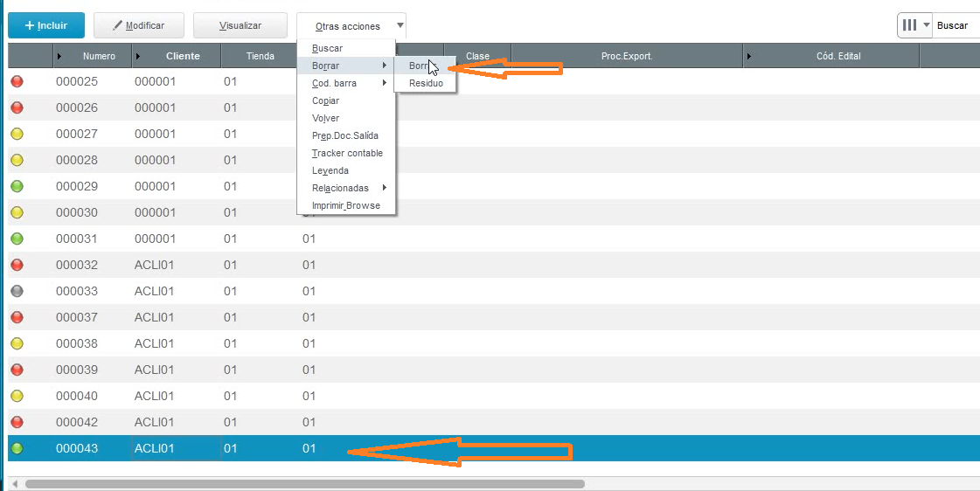Click the horizontal scrollbar at the bottom
Screen dimensions: 980x491
point(304,483)
